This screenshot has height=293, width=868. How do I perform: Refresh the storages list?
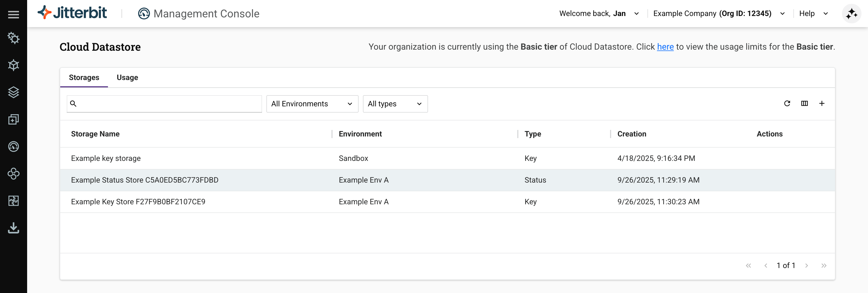point(787,104)
